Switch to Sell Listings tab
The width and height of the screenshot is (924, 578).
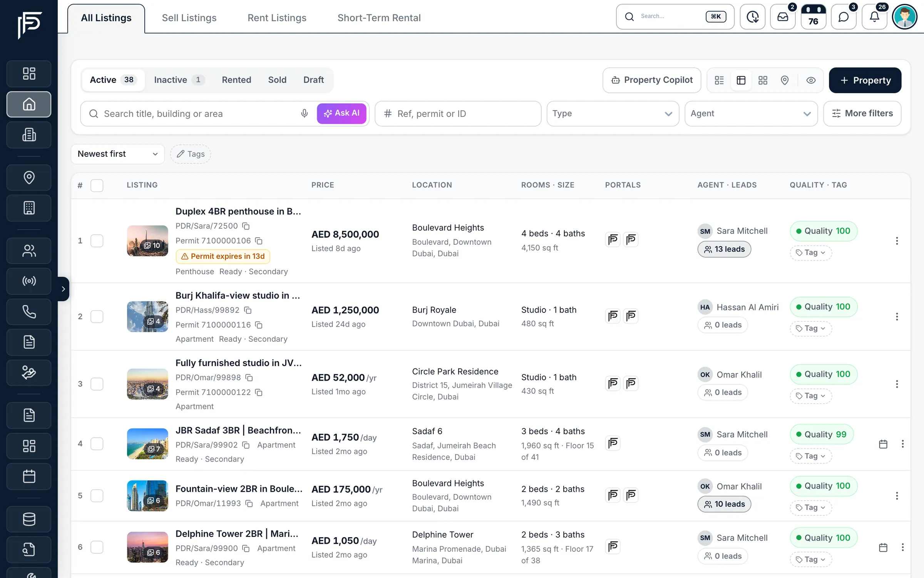[189, 18]
